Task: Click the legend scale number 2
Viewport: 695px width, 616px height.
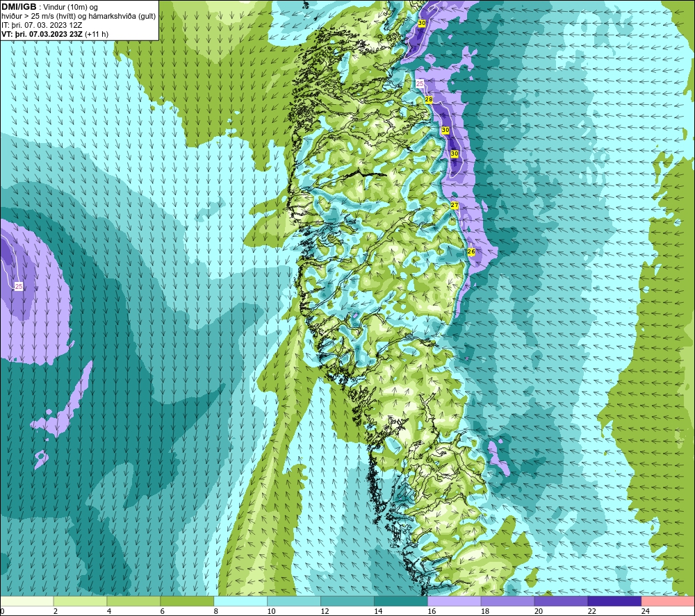Action: pos(56,611)
